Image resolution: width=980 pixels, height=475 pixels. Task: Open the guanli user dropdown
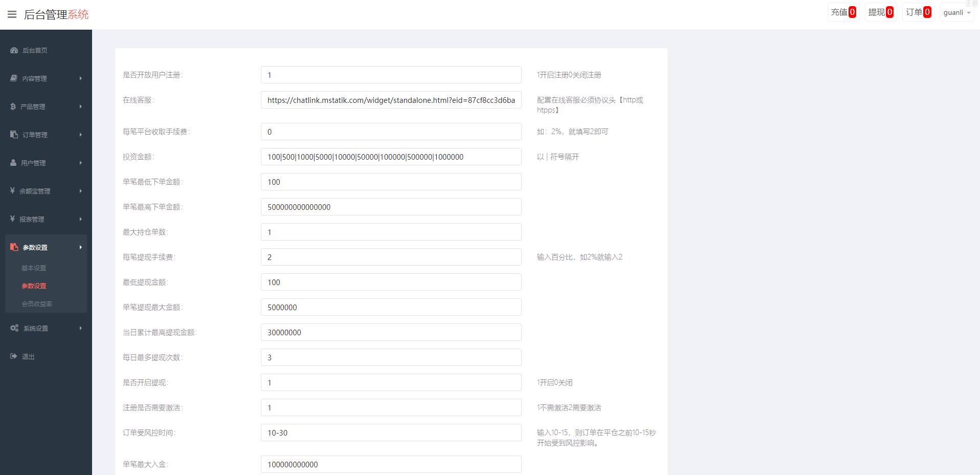(x=956, y=12)
